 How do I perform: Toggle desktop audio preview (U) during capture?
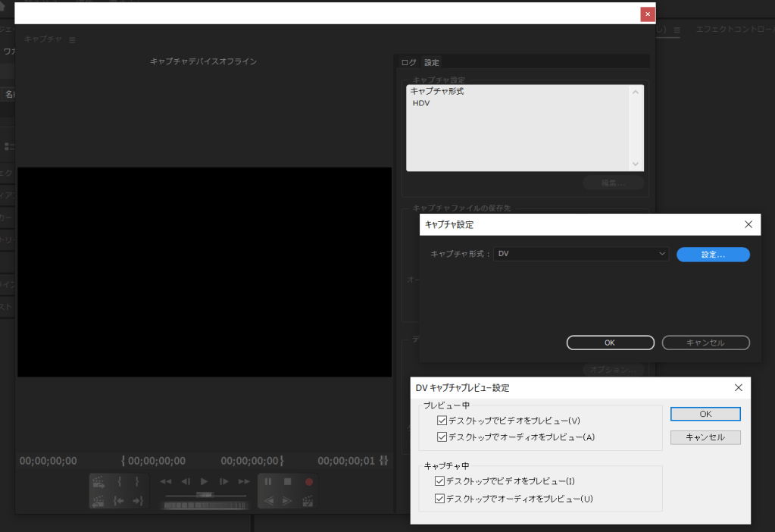pos(439,499)
